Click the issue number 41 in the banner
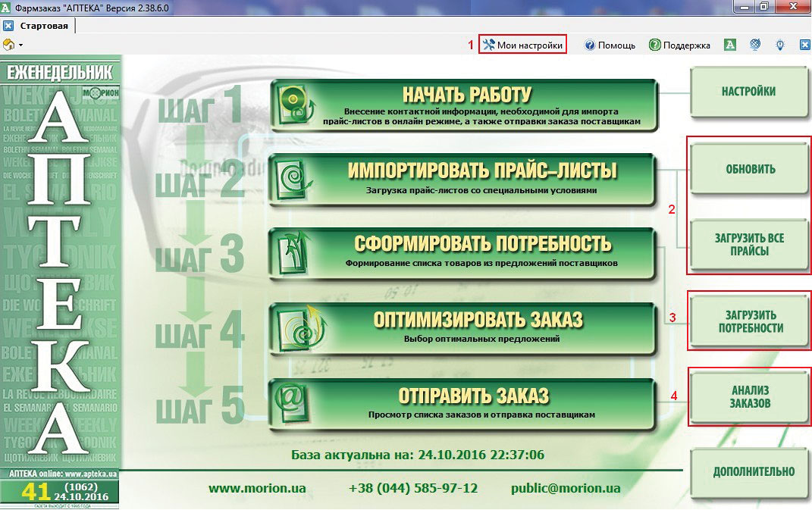The image size is (812, 510). click(36, 491)
